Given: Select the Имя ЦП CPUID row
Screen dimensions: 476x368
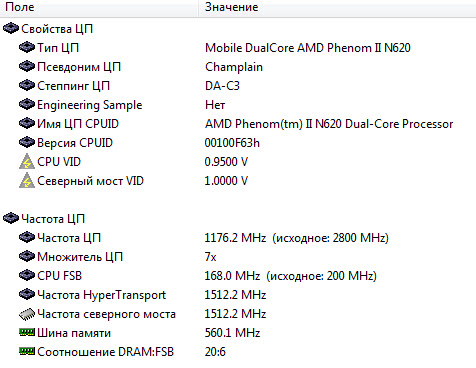Looking at the screenshot, I should [238, 124].
